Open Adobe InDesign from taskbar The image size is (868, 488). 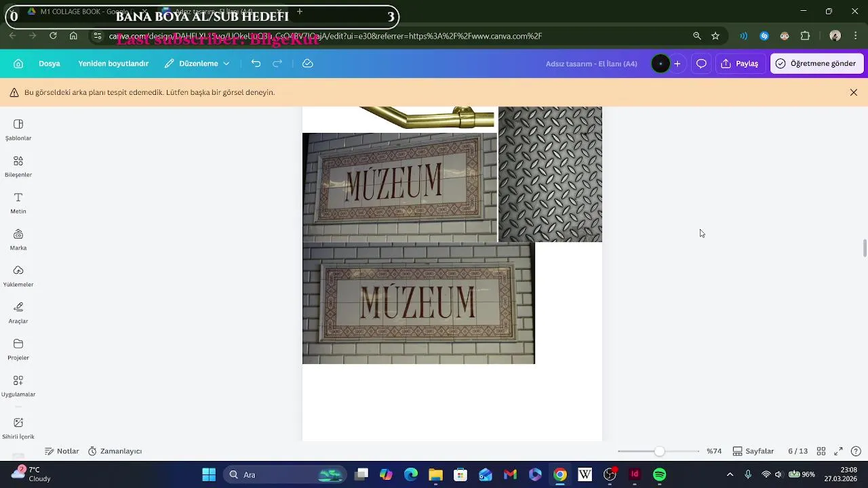click(x=635, y=474)
